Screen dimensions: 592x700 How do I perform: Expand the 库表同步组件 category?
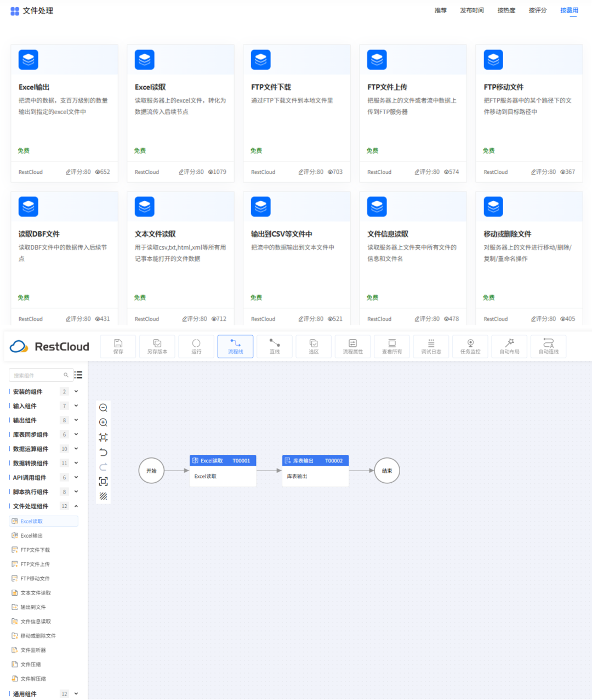click(x=76, y=434)
